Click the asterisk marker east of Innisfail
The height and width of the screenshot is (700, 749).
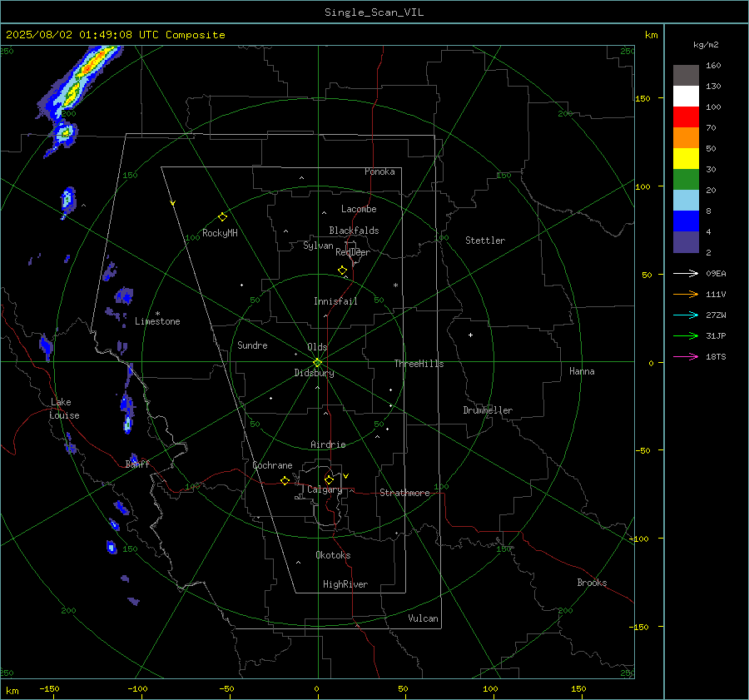tap(395, 285)
